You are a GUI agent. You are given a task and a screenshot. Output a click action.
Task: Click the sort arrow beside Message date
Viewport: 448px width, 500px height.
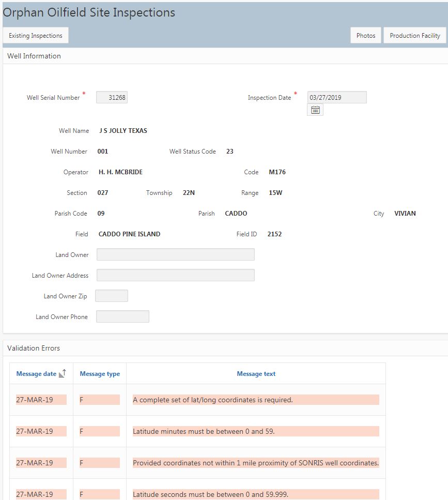click(63, 373)
